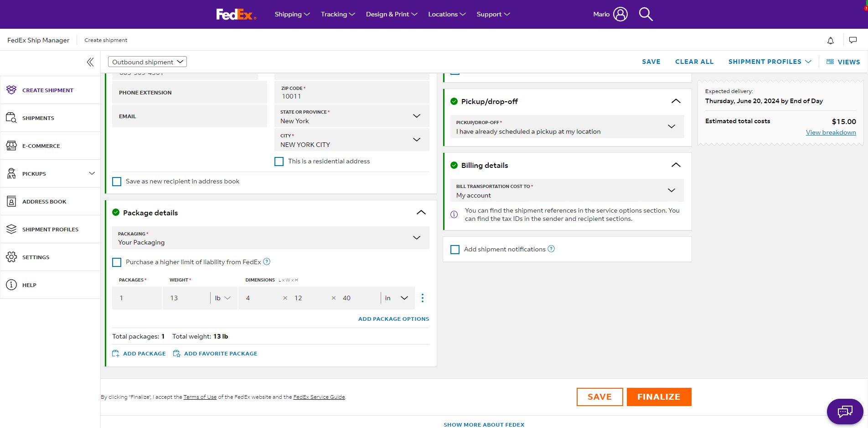Open the Shipping menu
The image size is (868, 428).
292,14
